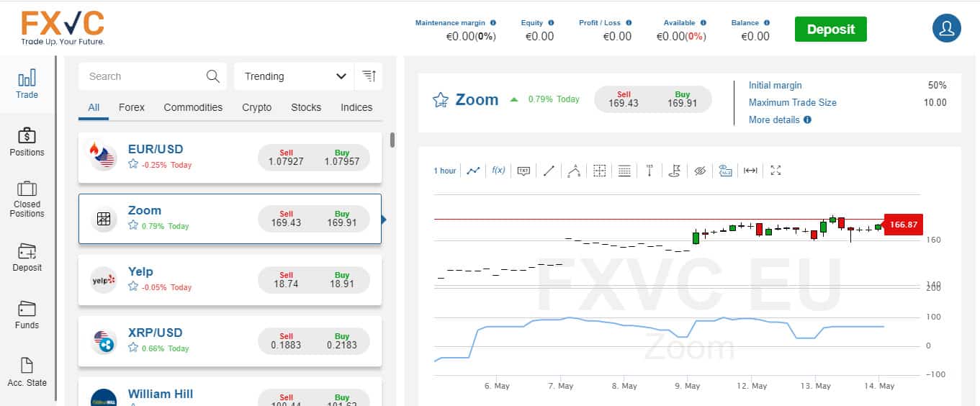Open the Funds section in sidebar

[x=27, y=315]
